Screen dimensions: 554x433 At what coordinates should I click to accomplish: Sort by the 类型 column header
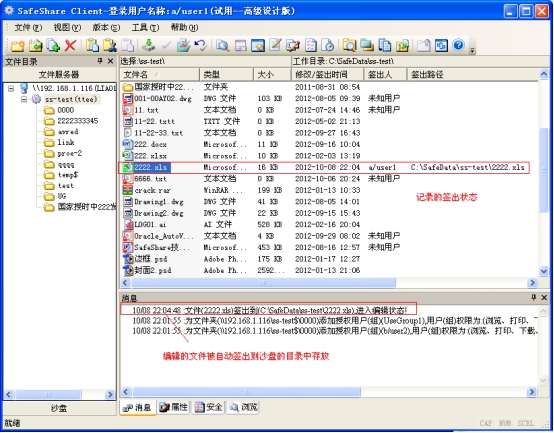pos(226,75)
